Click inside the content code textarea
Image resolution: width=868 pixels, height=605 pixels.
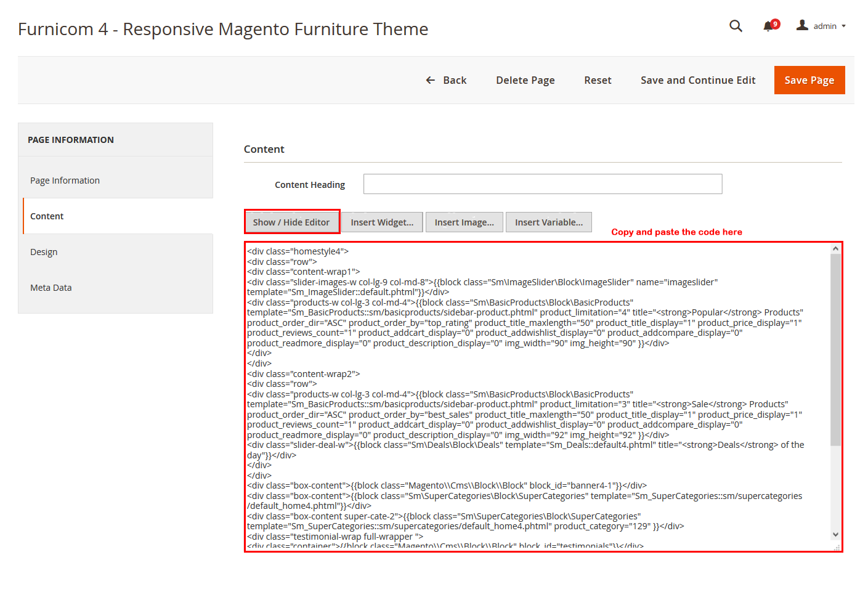(537, 397)
